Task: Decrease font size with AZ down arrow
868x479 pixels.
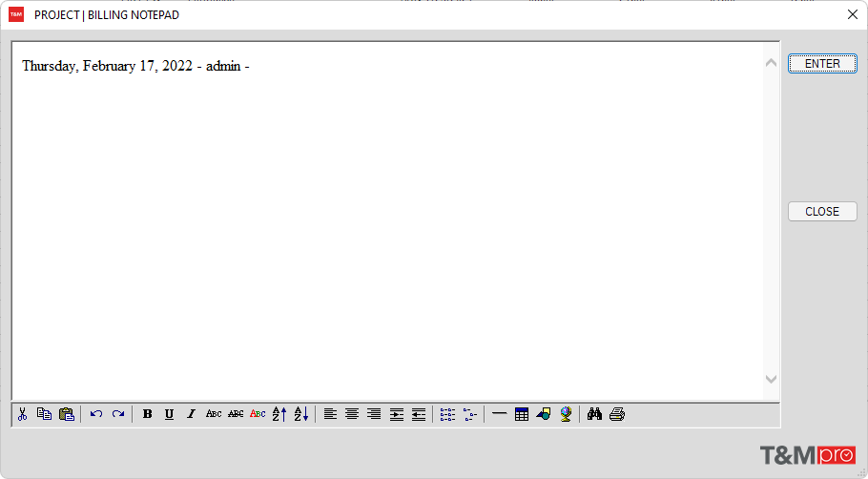Action: pyautogui.click(x=301, y=414)
